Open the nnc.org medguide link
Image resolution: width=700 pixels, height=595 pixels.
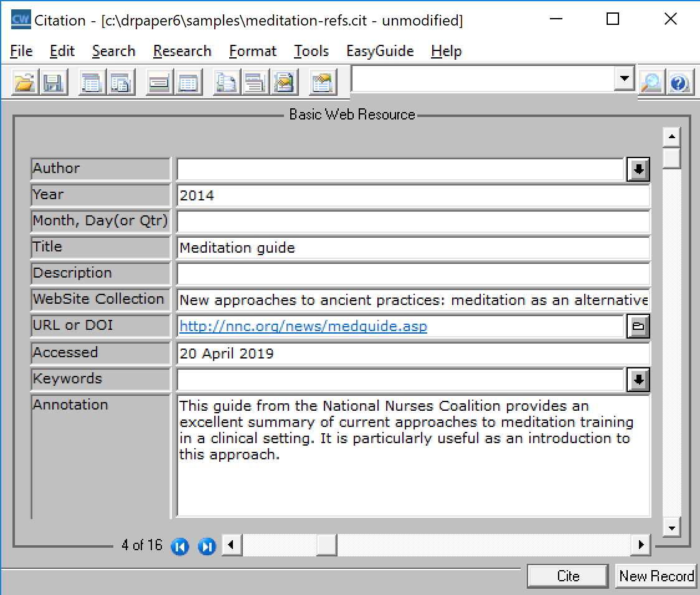pyautogui.click(x=303, y=326)
